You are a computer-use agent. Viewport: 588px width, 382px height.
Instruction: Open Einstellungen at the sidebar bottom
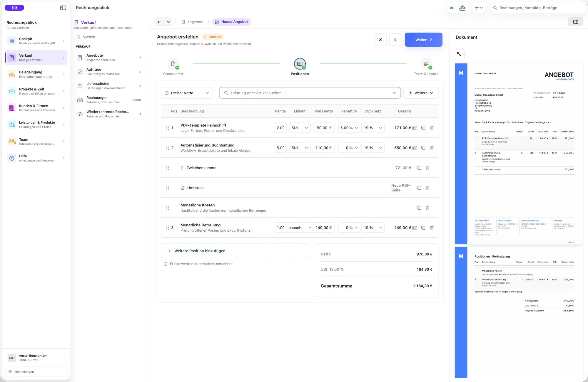pyautogui.click(x=36, y=372)
